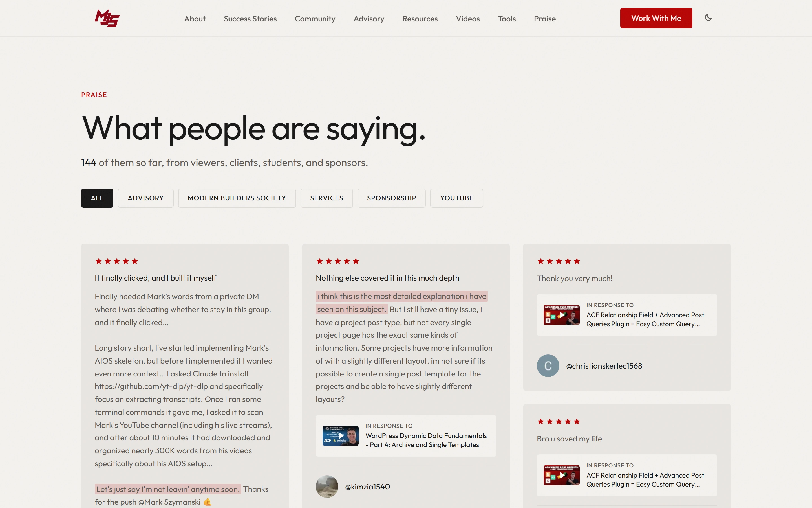Open WordPress Dynamic Data Fundamentals video thumbnail
The image size is (812, 508).
[x=340, y=435]
